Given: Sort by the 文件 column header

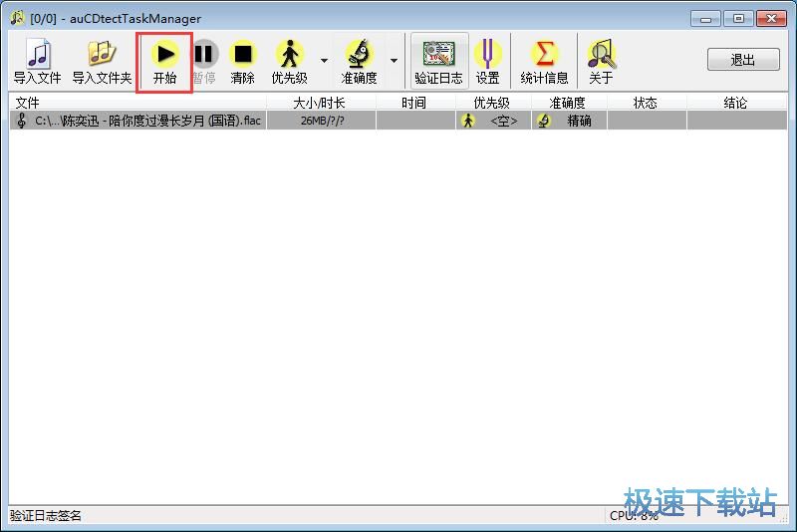Looking at the screenshot, I should pos(137,103).
